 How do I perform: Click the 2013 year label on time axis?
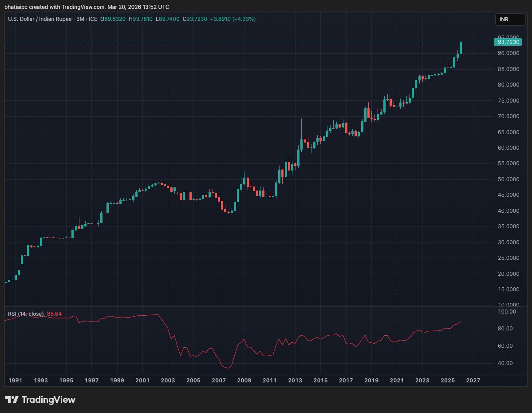295,381
